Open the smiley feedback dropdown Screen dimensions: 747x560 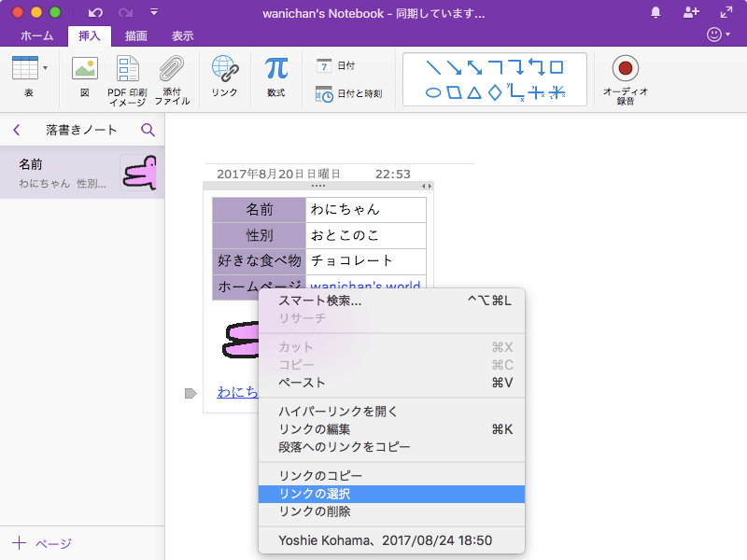tap(719, 35)
